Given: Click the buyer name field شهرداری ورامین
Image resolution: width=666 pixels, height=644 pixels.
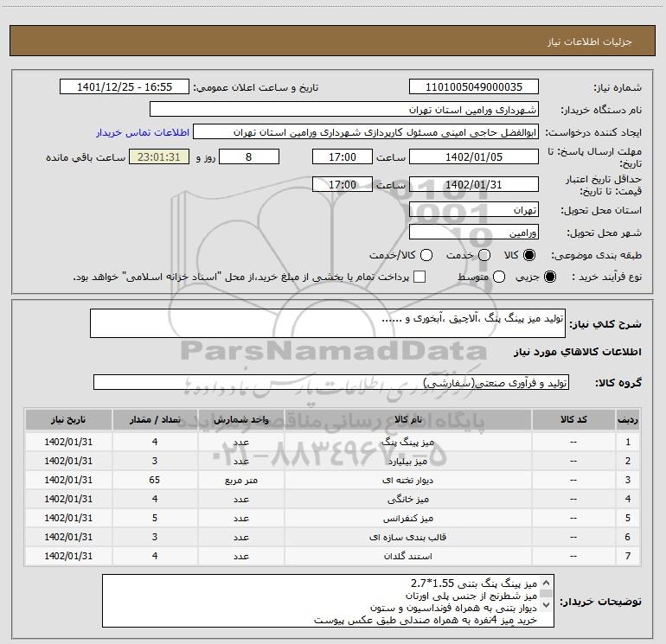Looking at the screenshot, I should 344,110.
